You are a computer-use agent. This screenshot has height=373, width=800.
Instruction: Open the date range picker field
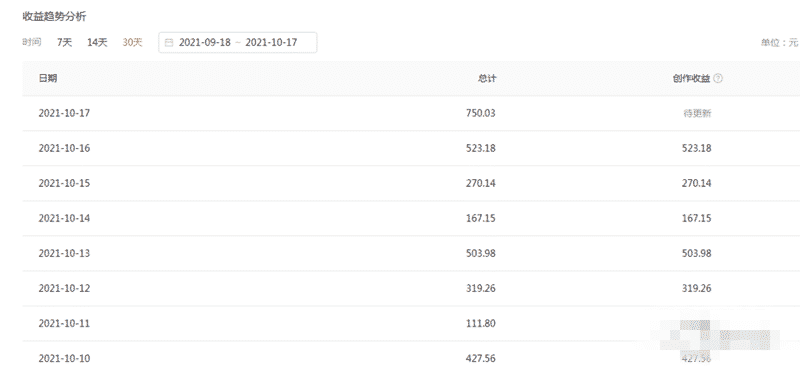click(x=238, y=42)
